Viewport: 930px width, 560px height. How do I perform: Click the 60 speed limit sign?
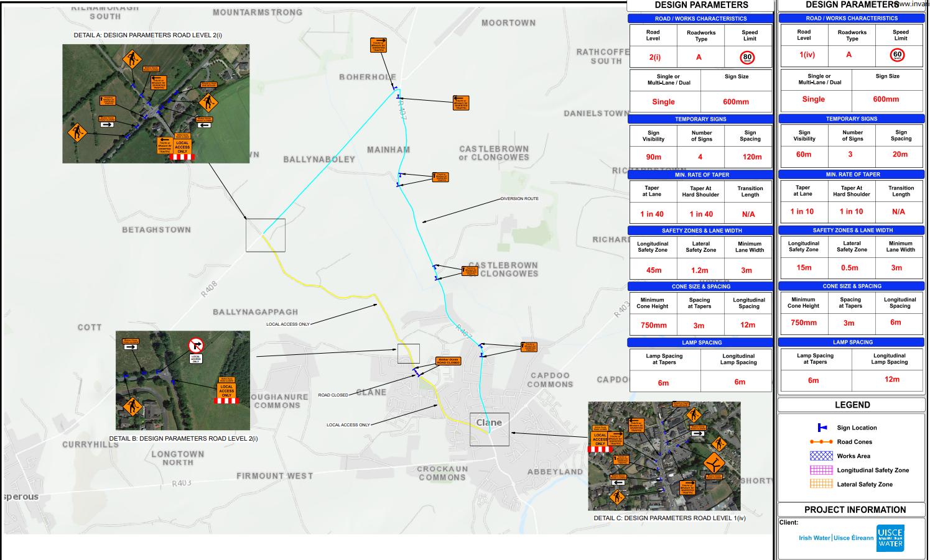(x=897, y=55)
